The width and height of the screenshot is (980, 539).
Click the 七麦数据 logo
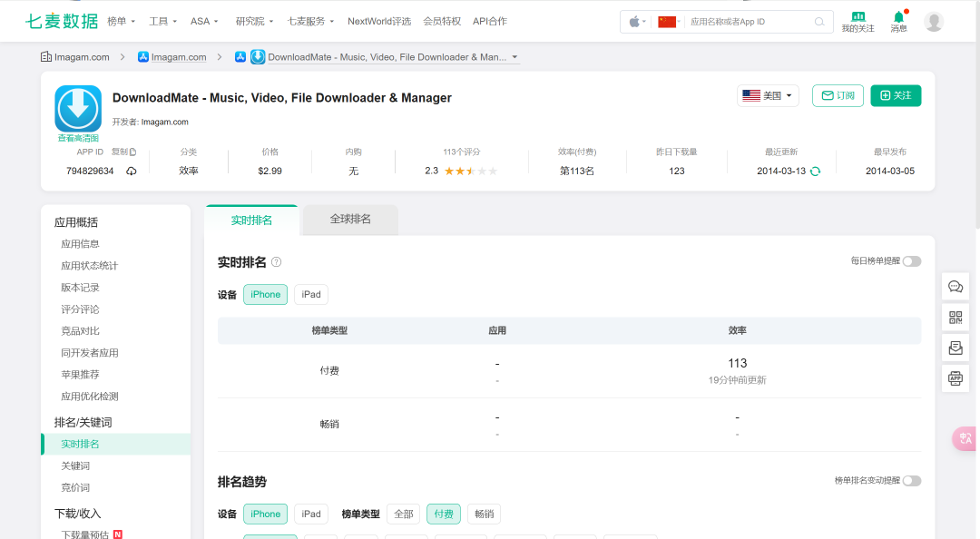(62, 21)
